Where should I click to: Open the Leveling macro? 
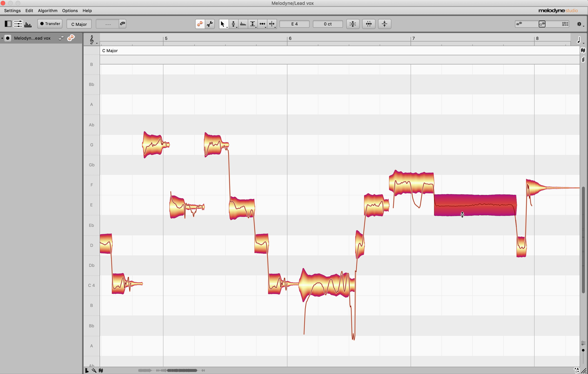384,24
